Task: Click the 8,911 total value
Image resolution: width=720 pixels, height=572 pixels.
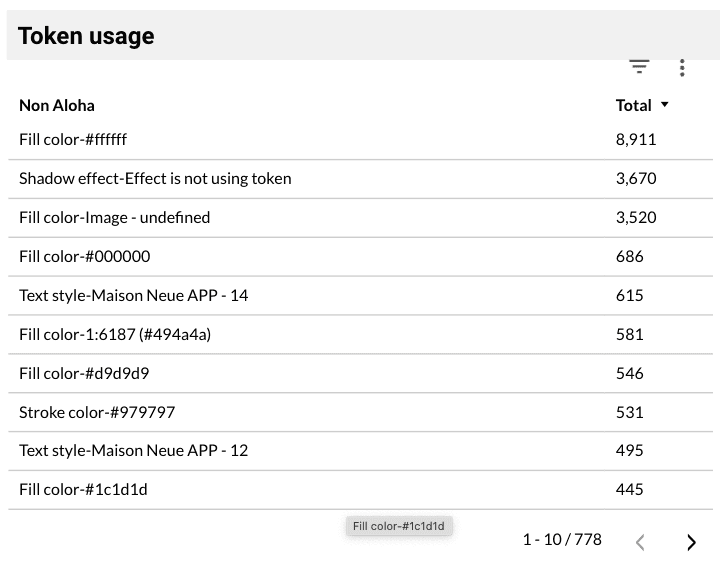Action: [636, 139]
